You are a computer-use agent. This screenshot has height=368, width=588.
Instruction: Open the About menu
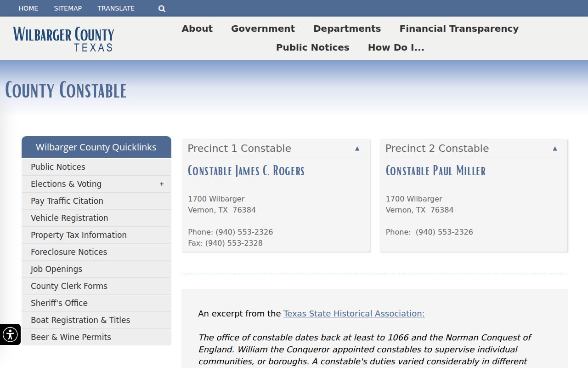coord(197,29)
